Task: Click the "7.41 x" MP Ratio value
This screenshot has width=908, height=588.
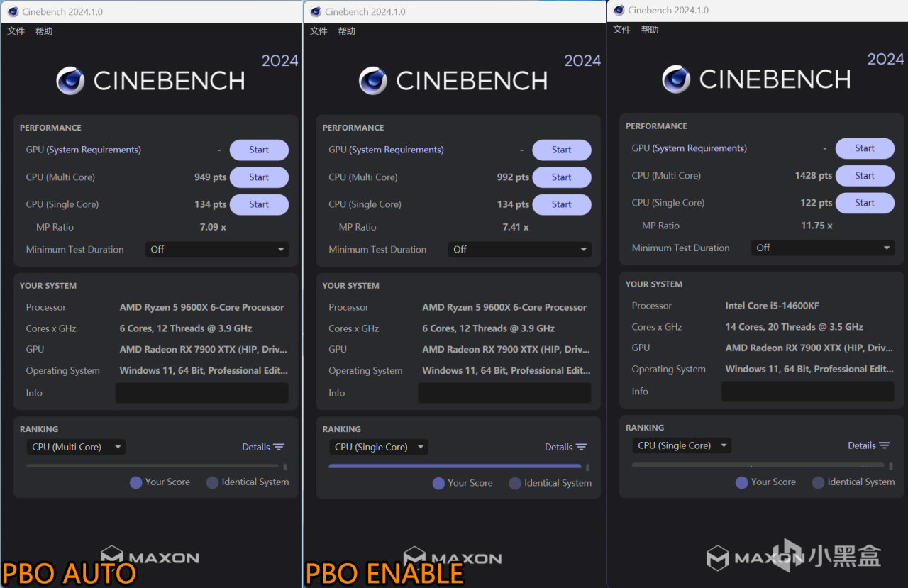Action: 516,227
